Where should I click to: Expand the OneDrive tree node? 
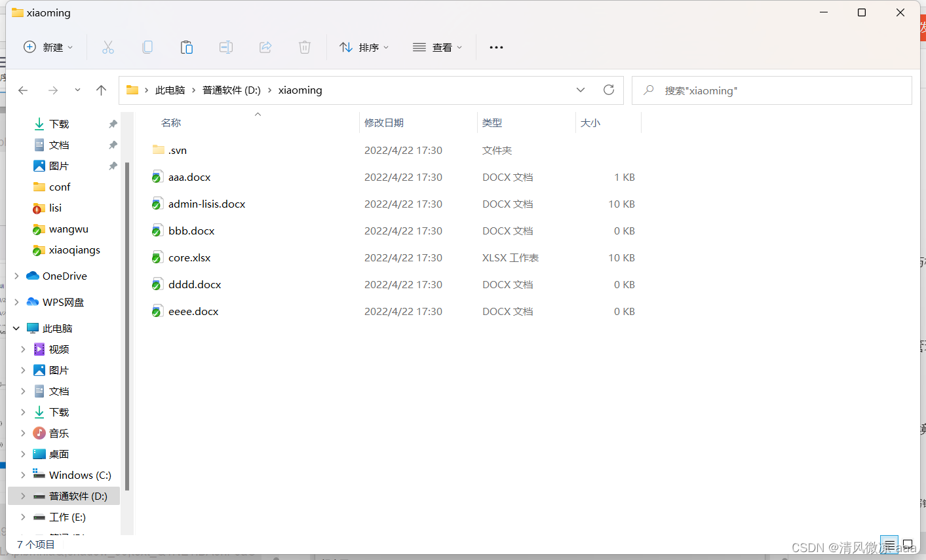[x=16, y=276]
